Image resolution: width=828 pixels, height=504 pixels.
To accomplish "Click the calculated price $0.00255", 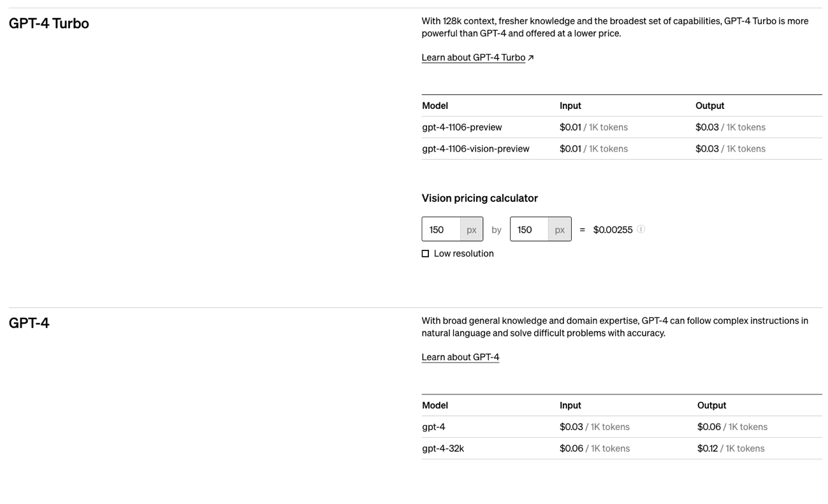I will (613, 229).
